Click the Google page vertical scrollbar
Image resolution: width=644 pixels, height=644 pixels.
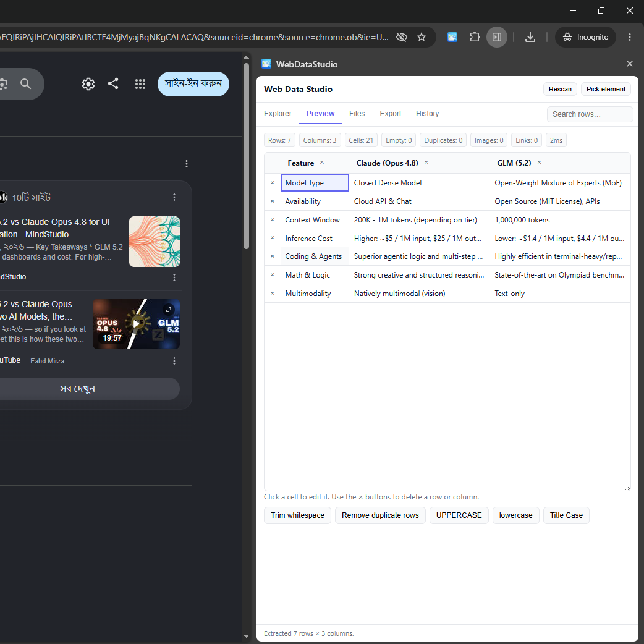pos(246,156)
